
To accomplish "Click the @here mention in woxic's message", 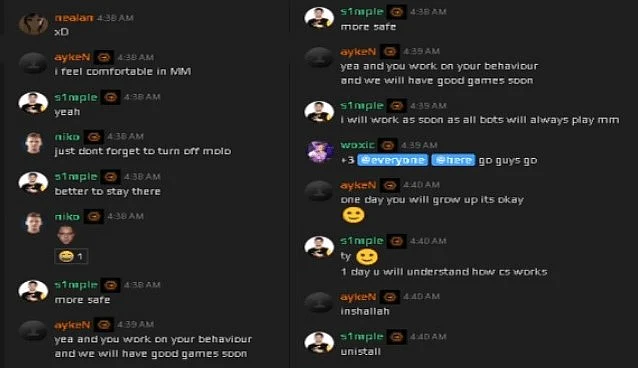I will tap(453, 160).
